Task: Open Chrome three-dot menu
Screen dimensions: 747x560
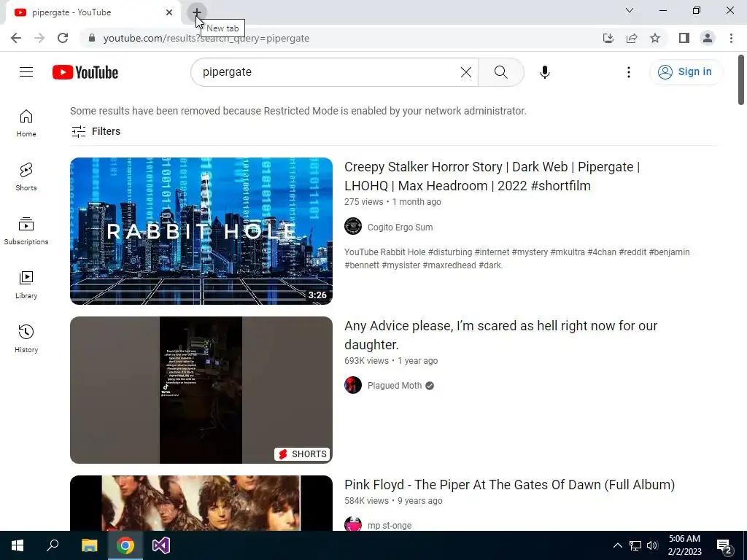Action: (x=731, y=38)
